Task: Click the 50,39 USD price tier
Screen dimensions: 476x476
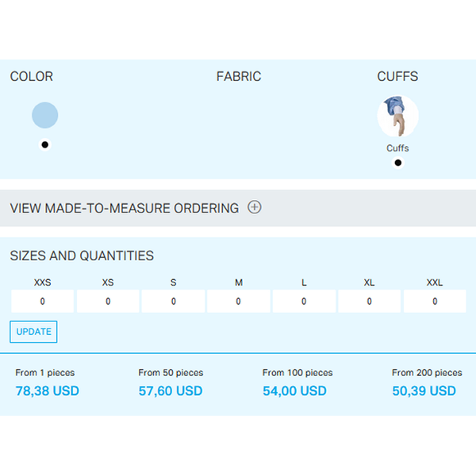Action: point(424,390)
